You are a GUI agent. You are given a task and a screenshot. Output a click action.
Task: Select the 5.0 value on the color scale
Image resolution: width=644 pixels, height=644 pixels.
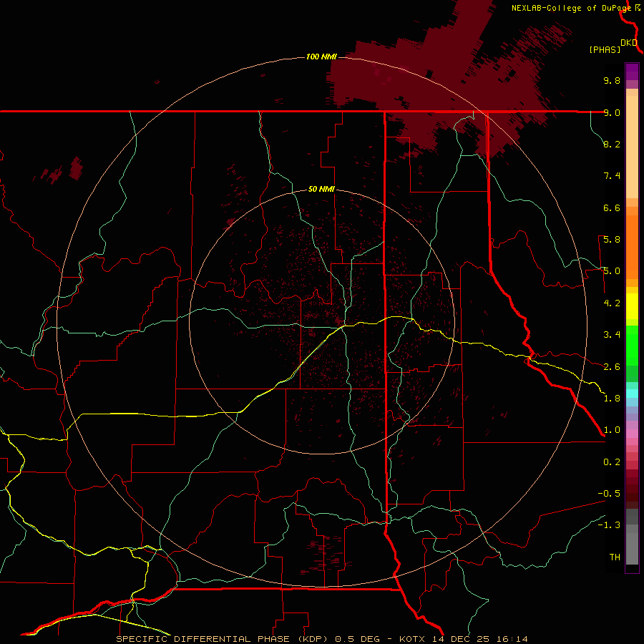(x=612, y=271)
